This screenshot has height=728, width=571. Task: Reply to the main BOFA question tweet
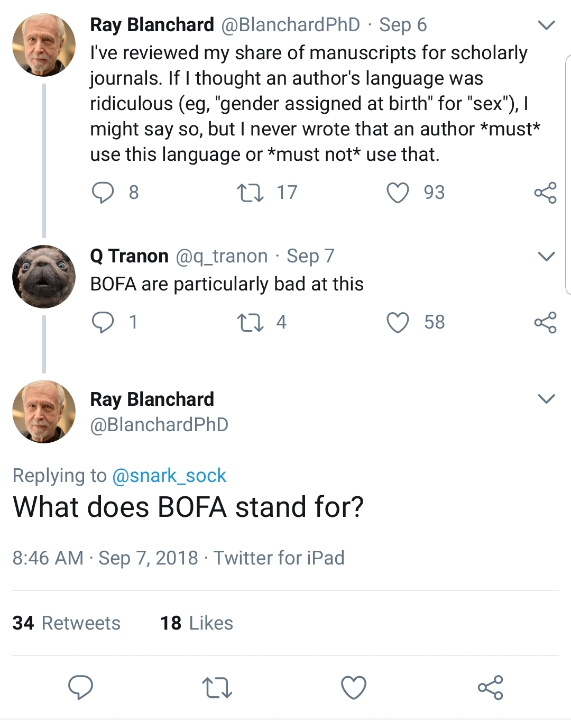click(x=80, y=687)
